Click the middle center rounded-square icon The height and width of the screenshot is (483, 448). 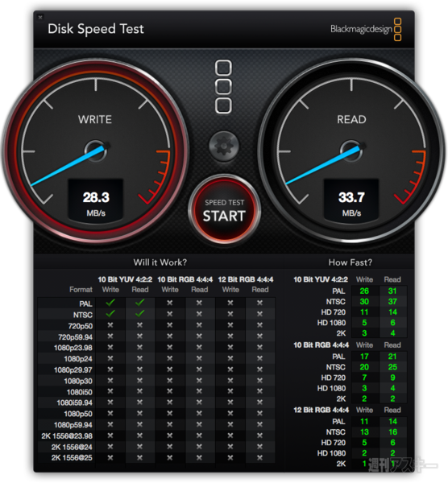(x=223, y=87)
